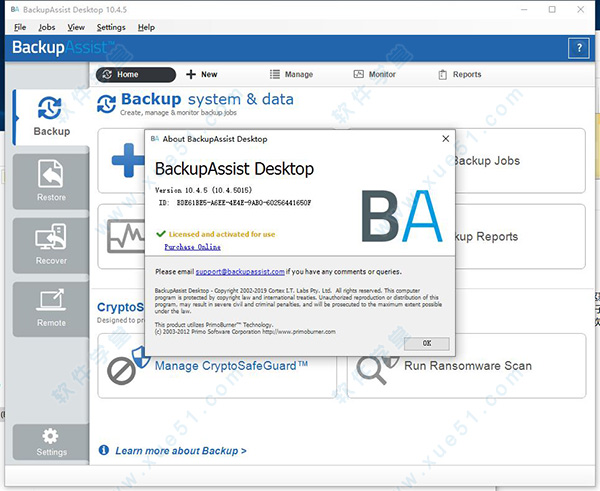The height and width of the screenshot is (491, 600).
Task: Open the File menu
Action: pyautogui.click(x=20, y=28)
